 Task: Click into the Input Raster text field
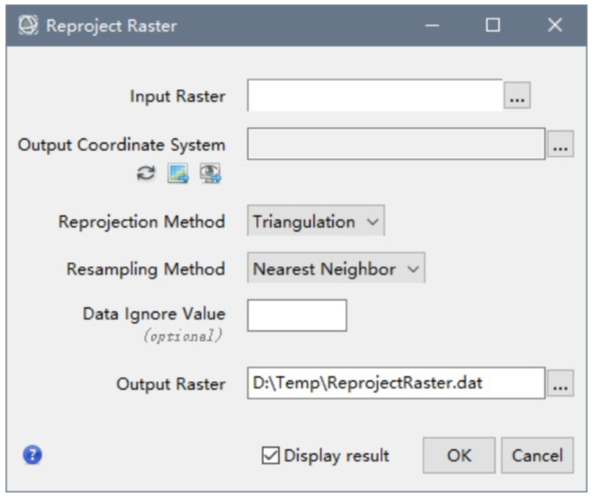pyautogui.click(x=375, y=95)
